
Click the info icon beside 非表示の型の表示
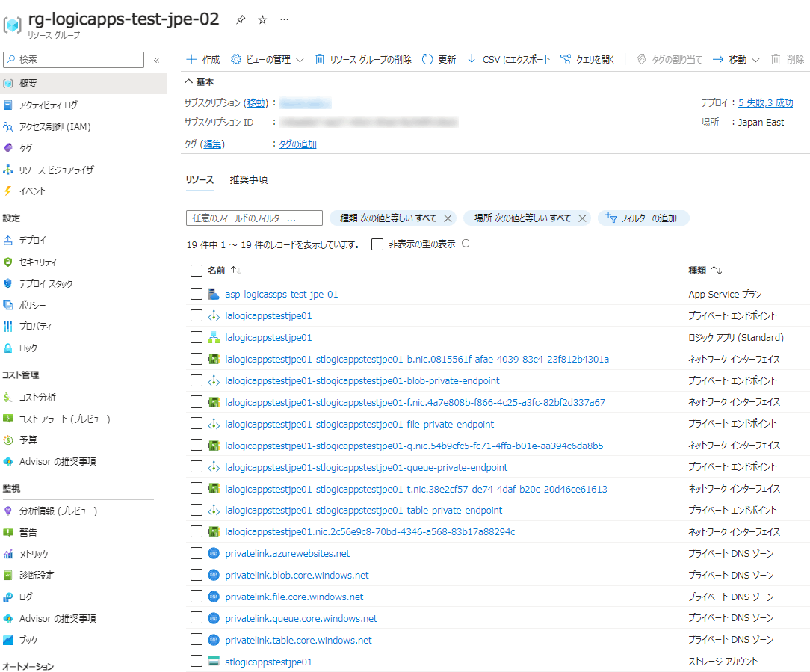pyautogui.click(x=466, y=244)
